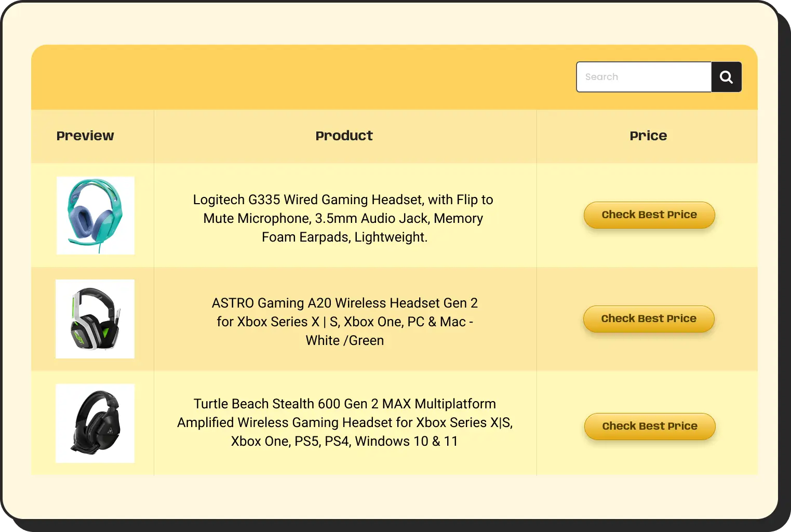Open the black Turtle Beach headset image
Screen dimensions: 791x532
[95, 423]
